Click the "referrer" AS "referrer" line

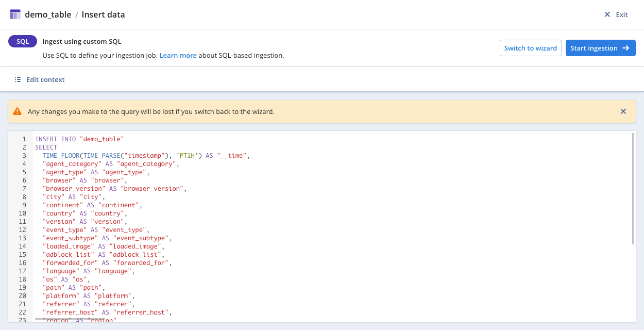tap(88, 304)
